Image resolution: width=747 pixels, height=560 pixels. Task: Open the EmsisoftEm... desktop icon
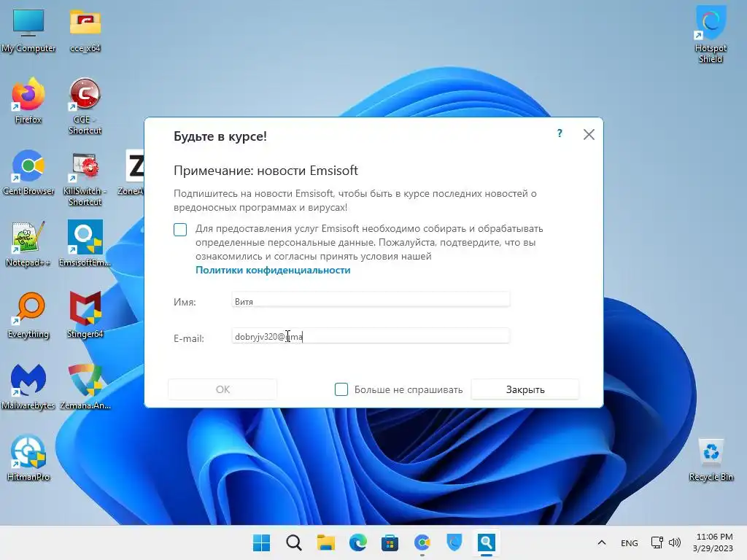click(x=85, y=244)
